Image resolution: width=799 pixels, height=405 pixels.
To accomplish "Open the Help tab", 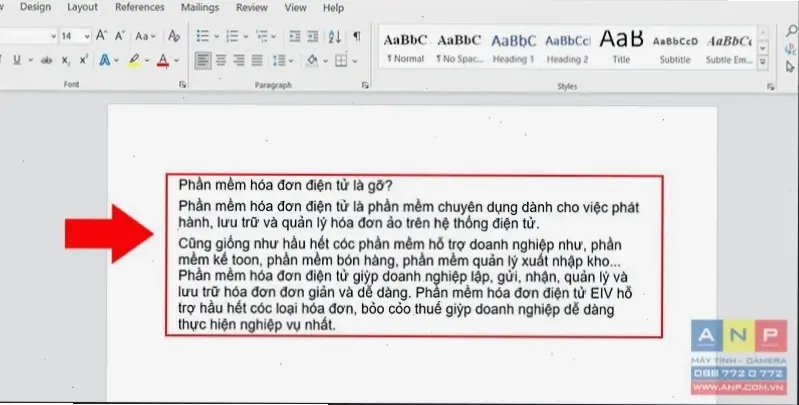I will click(x=333, y=8).
